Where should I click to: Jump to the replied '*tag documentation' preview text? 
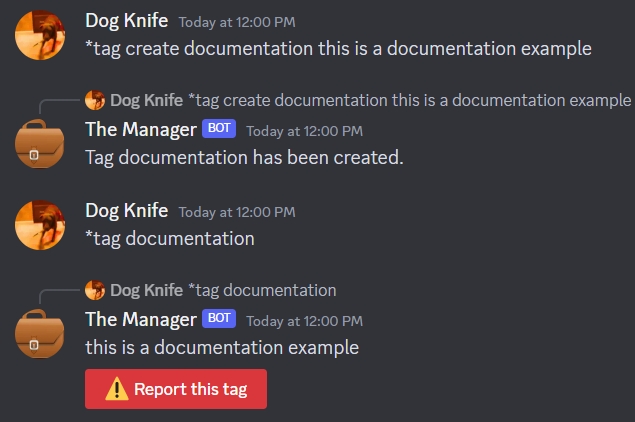[262, 290]
